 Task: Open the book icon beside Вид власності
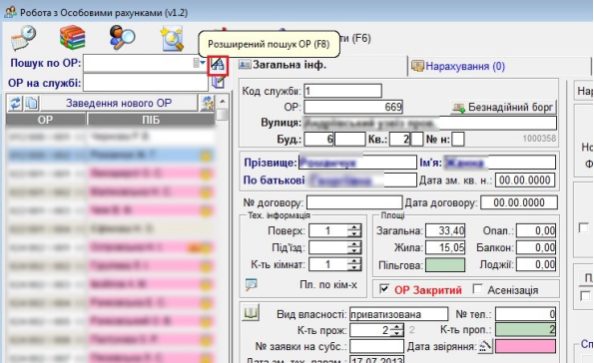[x=250, y=313]
